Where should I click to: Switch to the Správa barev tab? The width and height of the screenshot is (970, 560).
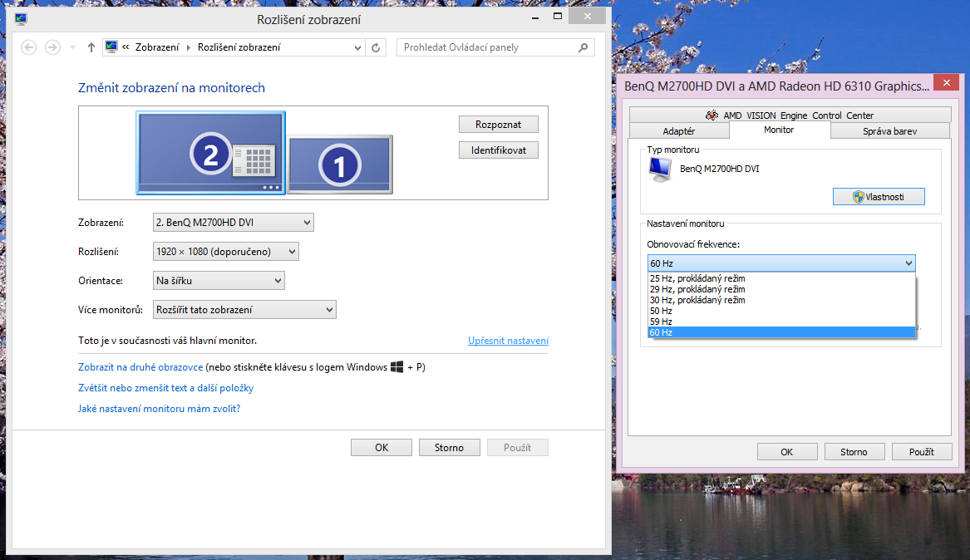(x=889, y=131)
